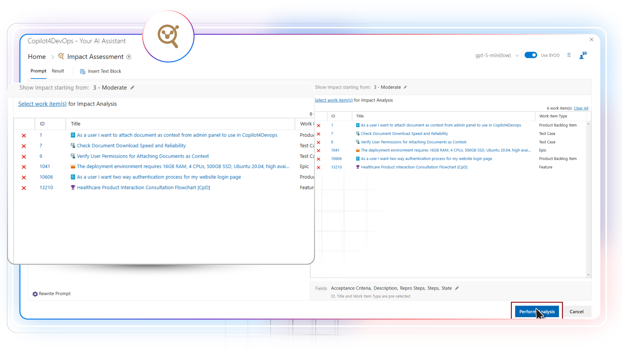Click the Clear All link
This screenshot has width=622, height=364.
581,108
